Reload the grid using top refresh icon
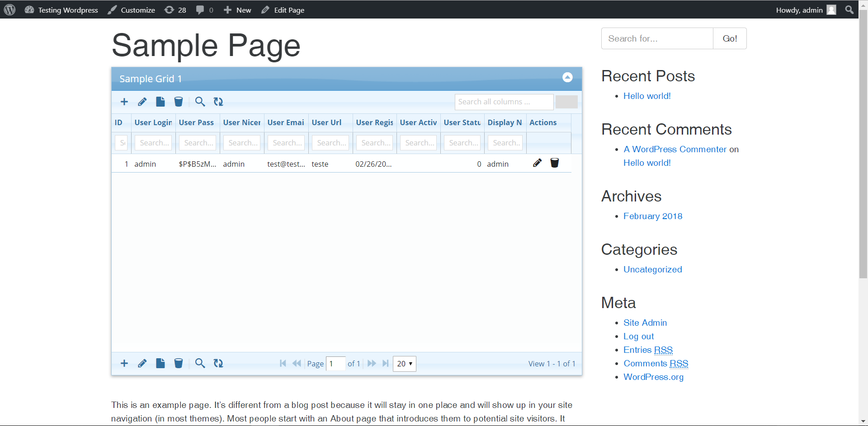The image size is (868, 426). click(x=218, y=102)
